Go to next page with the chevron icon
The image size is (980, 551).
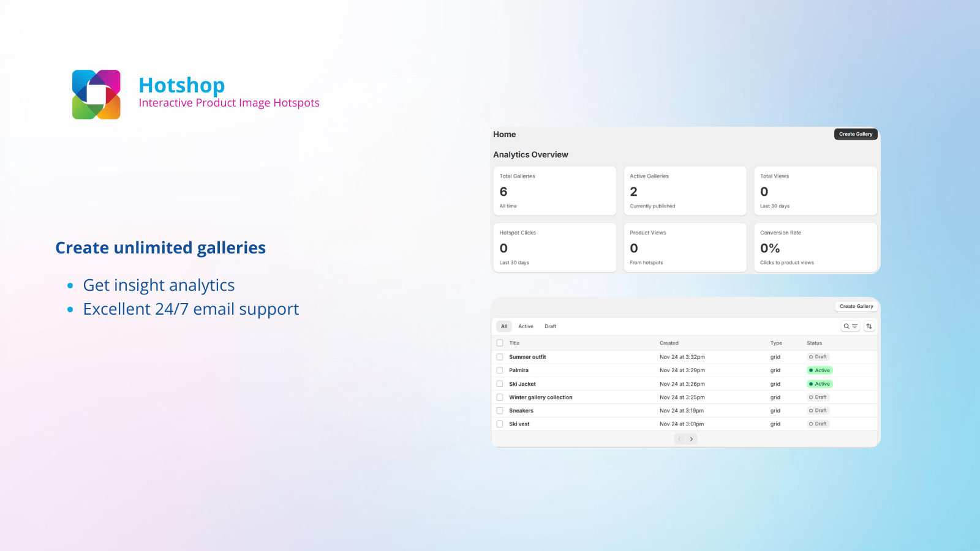(692, 438)
